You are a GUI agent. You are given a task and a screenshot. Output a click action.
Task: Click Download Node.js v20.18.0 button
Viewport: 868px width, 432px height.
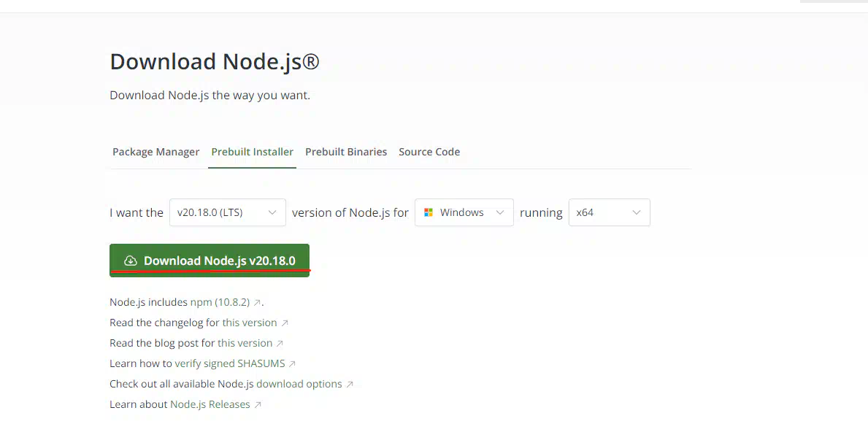tap(210, 261)
